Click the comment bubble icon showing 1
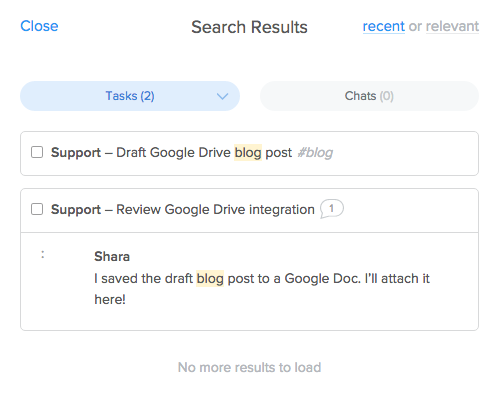 point(332,209)
